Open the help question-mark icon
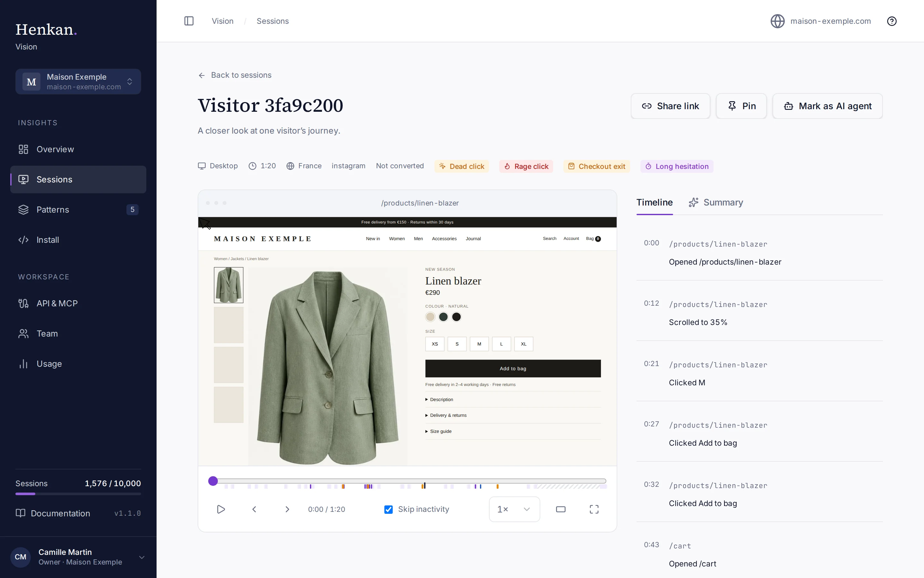The width and height of the screenshot is (924, 578). pyautogui.click(x=892, y=21)
